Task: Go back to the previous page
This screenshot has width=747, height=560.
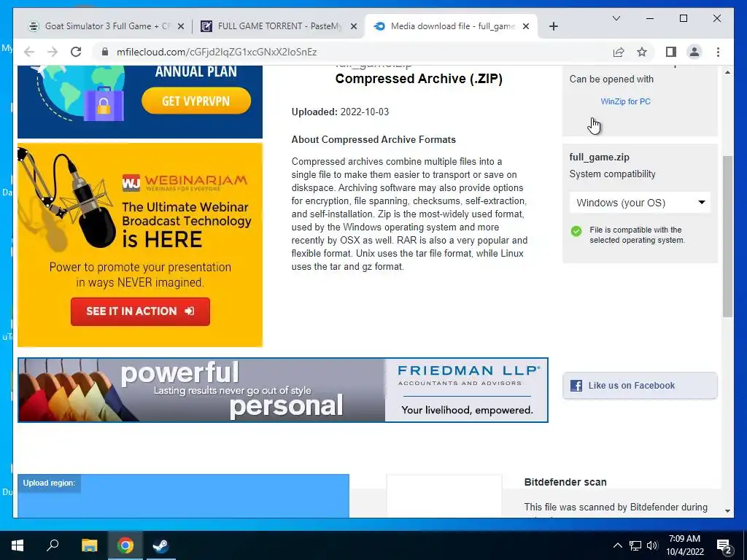Action: coord(29,52)
